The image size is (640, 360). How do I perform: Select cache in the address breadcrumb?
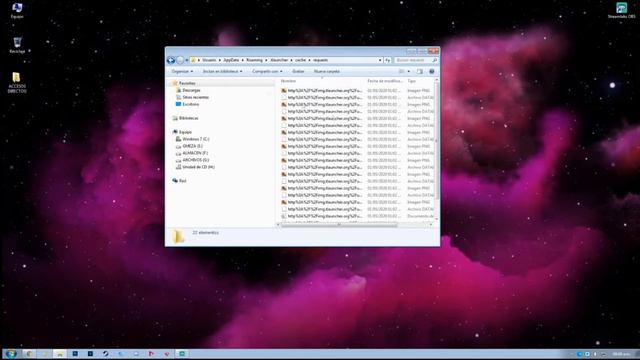tap(300, 60)
